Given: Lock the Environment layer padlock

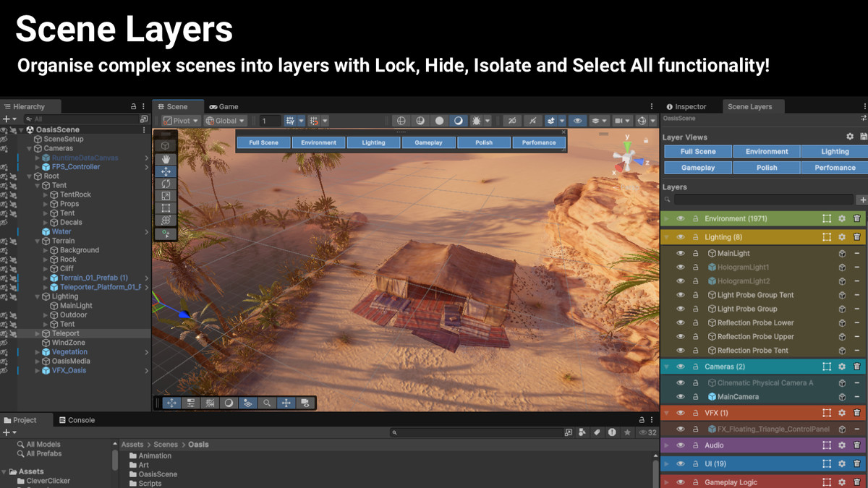Looking at the screenshot, I should point(695,218).
